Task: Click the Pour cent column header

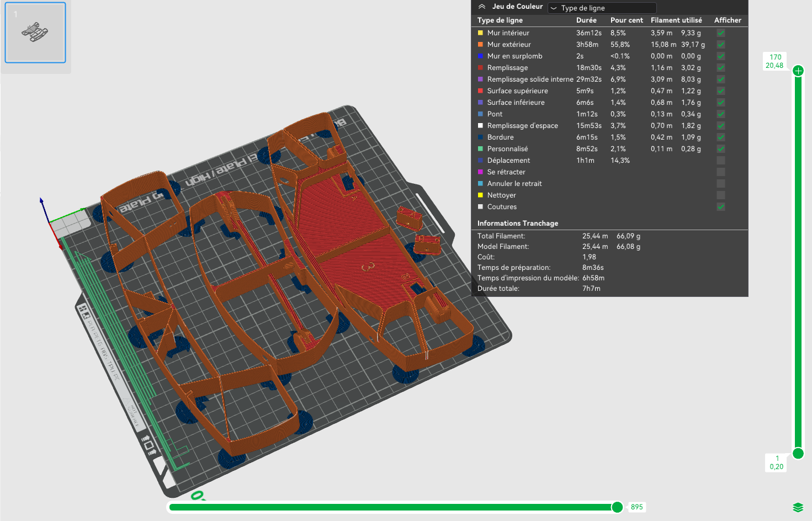Action: point(627,20)
